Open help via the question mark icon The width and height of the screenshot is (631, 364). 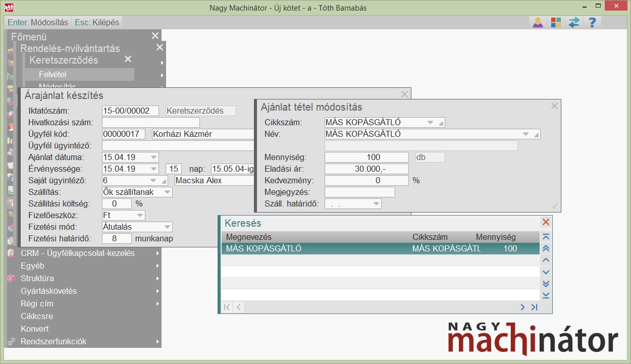point(592,23)
